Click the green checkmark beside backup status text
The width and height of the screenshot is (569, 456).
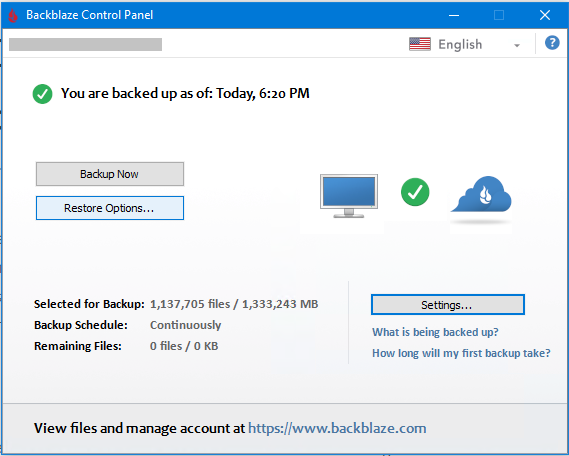[42, 94]
